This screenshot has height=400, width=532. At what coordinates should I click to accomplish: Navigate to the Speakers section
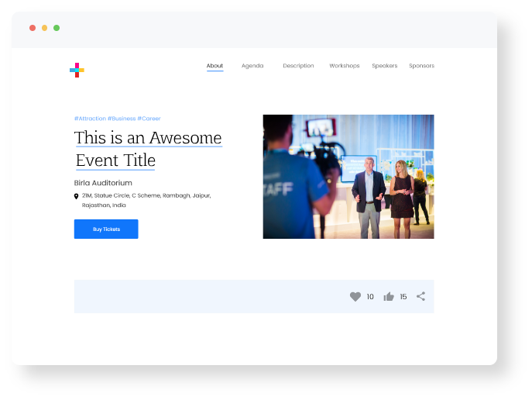[x=384, y=66]
